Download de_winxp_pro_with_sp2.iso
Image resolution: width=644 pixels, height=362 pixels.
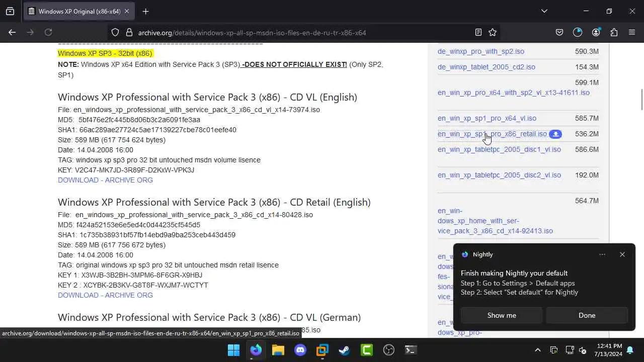click(481, 51)
